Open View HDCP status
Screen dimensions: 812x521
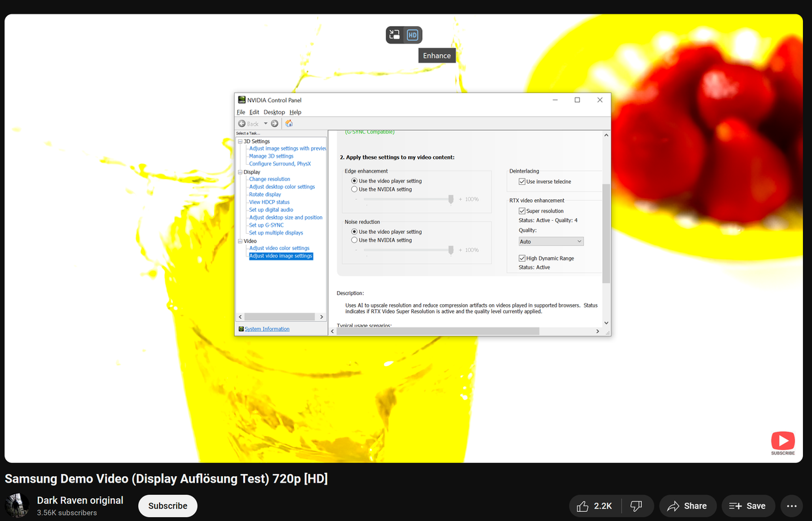[269, 203]
